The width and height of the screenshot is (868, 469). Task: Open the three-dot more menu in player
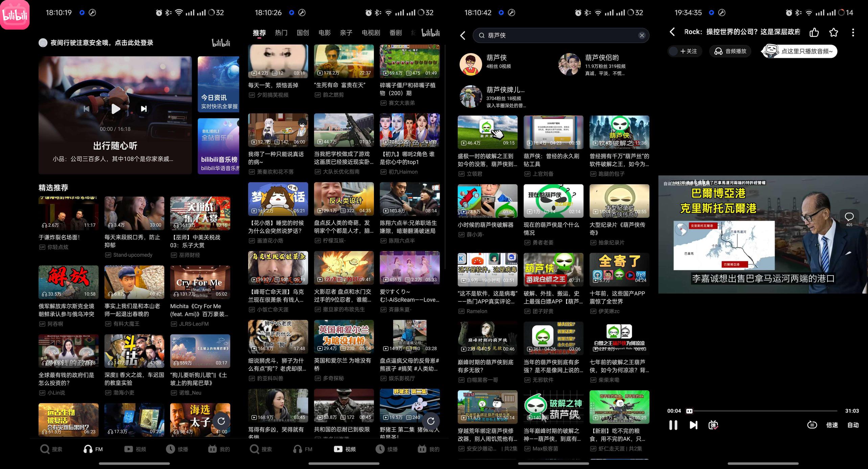(853, 32)
